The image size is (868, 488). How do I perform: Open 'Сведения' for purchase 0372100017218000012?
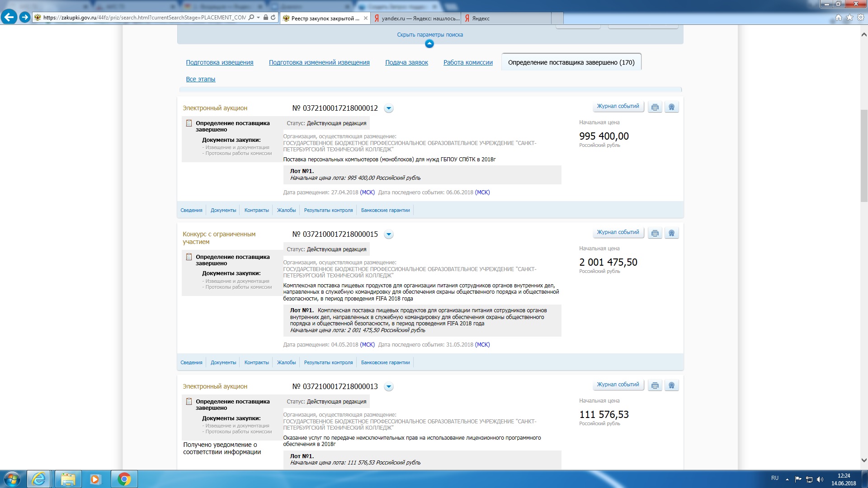tap(191, 210)
